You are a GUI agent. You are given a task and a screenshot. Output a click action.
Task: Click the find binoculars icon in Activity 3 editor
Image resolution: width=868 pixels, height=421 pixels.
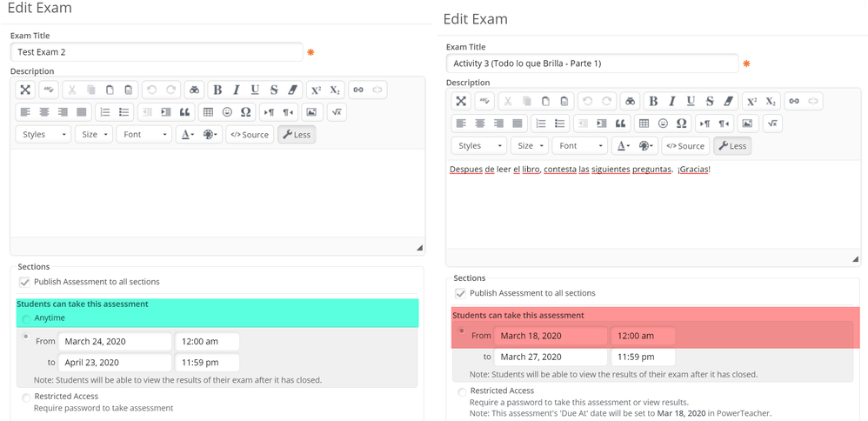pos(631,101)
